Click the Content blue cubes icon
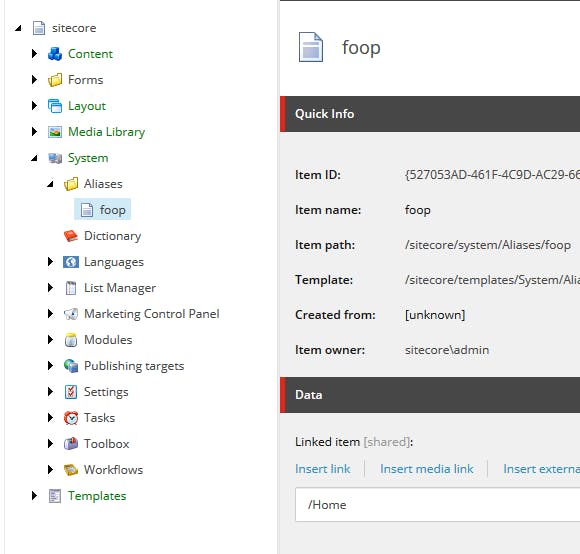The height and width of the screenshot is (554, 580). click(55, 54)
